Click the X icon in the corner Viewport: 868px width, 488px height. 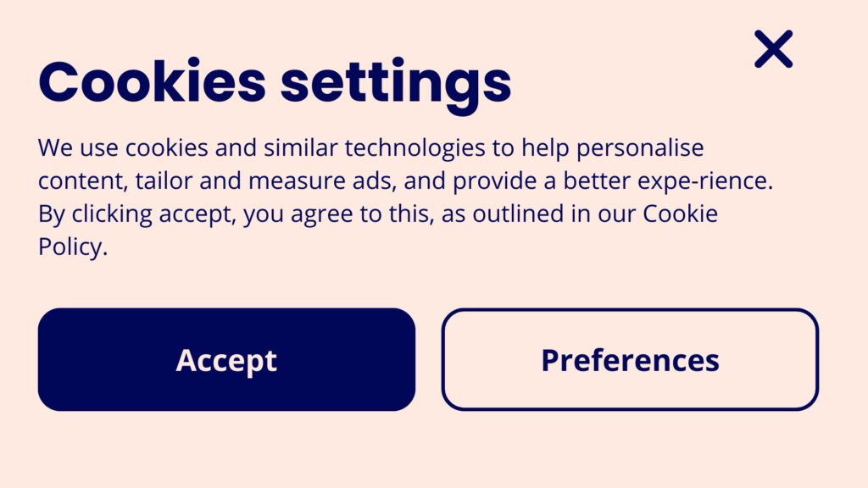[x=773, y=49]
